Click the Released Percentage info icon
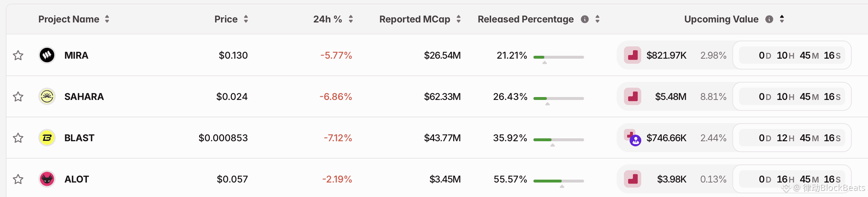The width and height of the screenshot is (868, 197). (585, 19)
